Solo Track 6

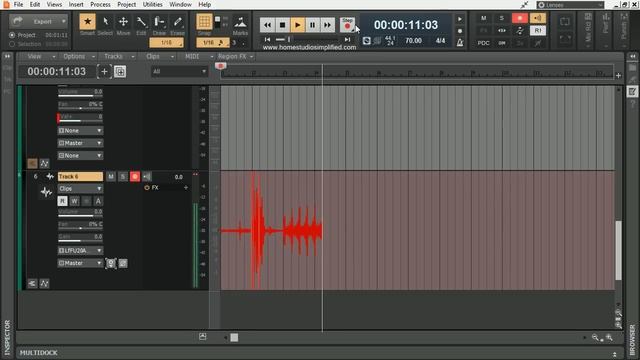(123, 177)
